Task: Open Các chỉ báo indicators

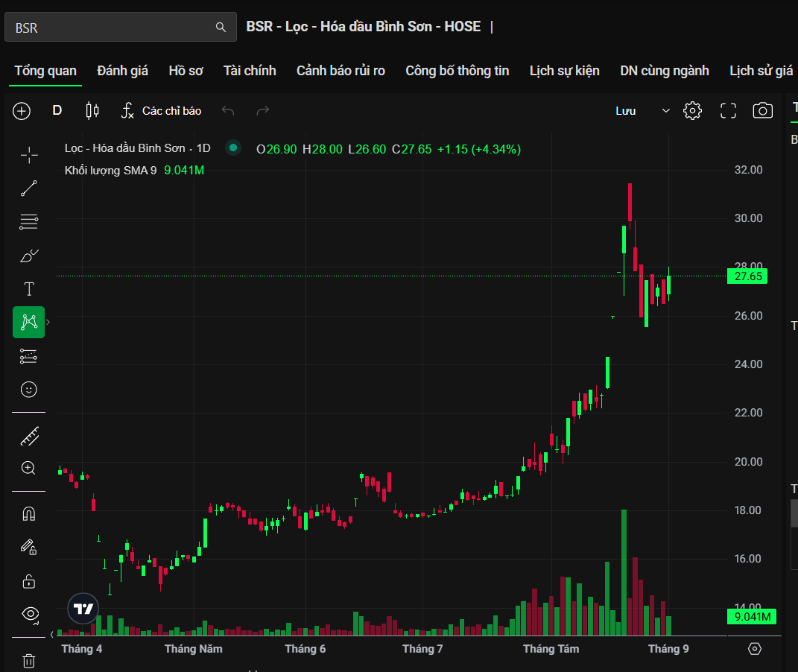Action: [x=161, y=111]
